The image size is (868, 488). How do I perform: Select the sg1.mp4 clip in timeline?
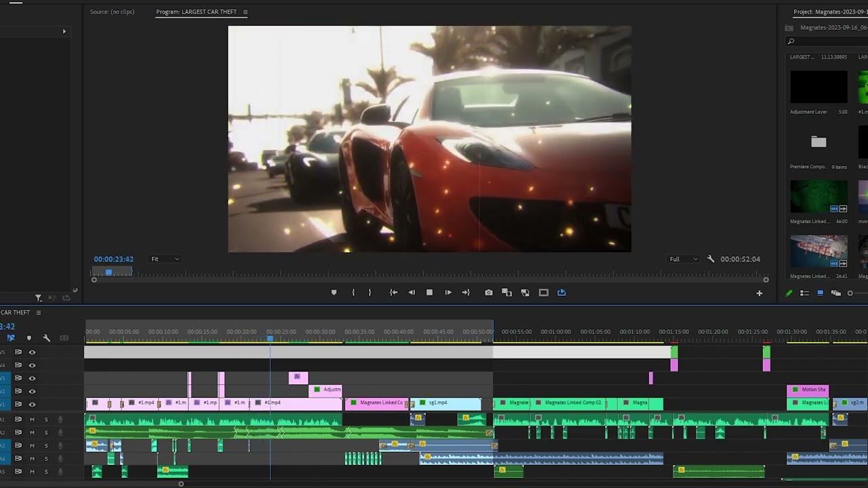[x=445, y=403]
